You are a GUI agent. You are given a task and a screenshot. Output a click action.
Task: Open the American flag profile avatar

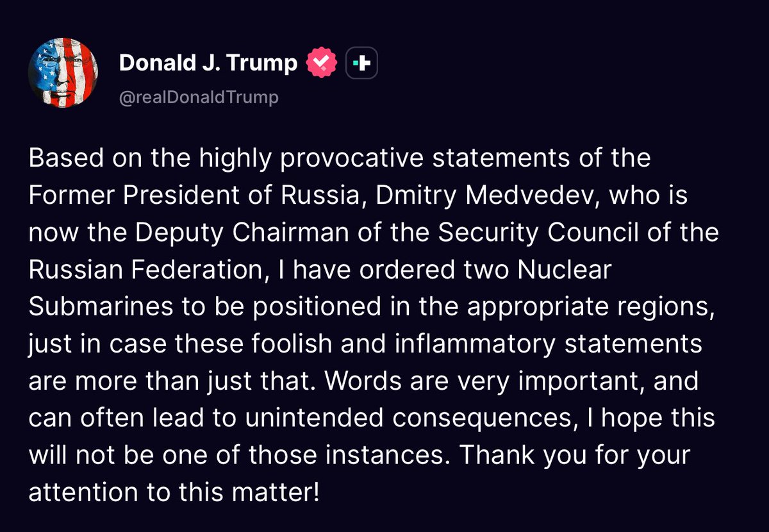(x=63, y=77)
